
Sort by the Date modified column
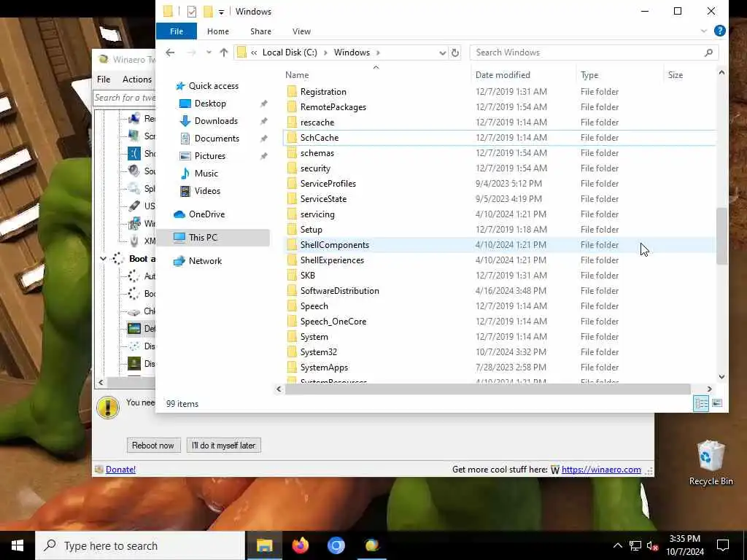[503, 75]
